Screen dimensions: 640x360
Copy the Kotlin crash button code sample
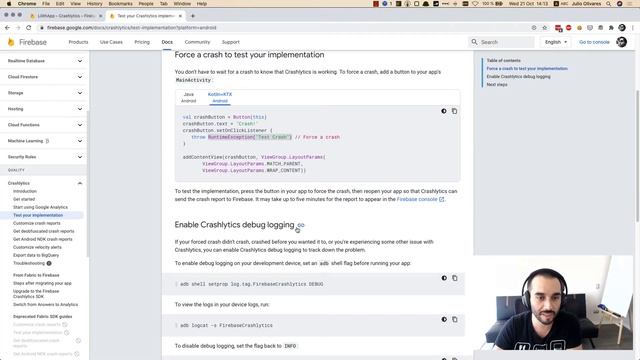tap(454, 111)
